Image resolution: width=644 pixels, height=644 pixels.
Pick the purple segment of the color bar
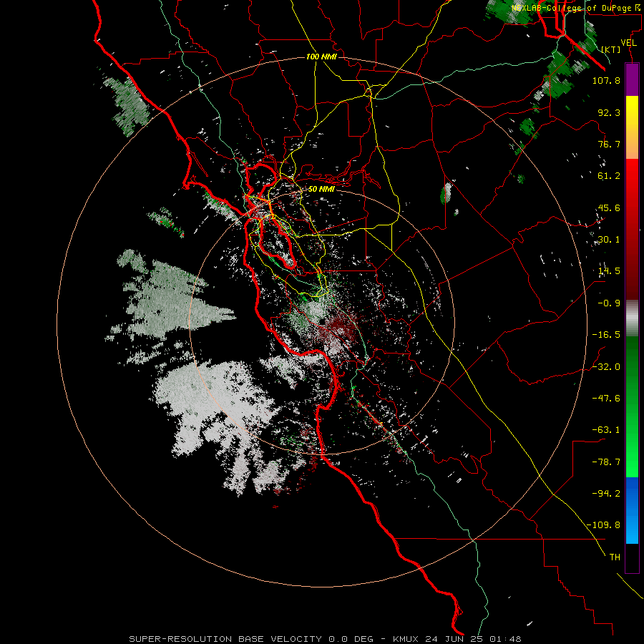point(632,79)
